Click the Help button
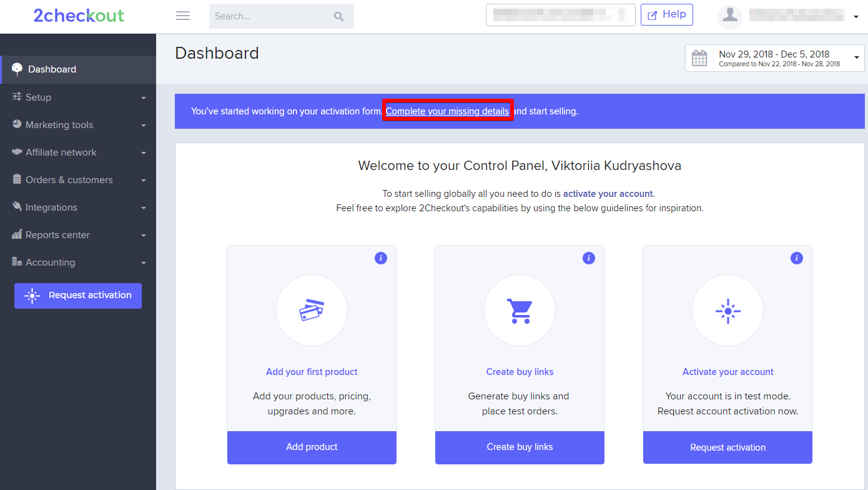 tap(667, 14)
